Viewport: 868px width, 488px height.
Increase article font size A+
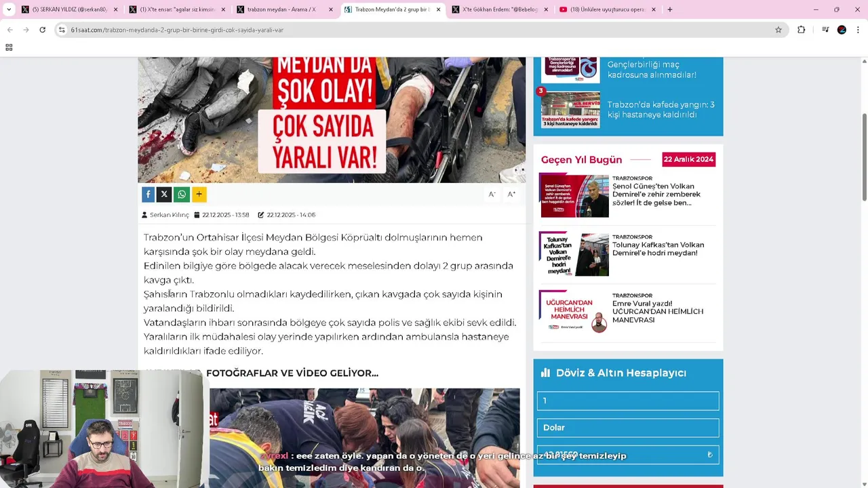[512, 195]
